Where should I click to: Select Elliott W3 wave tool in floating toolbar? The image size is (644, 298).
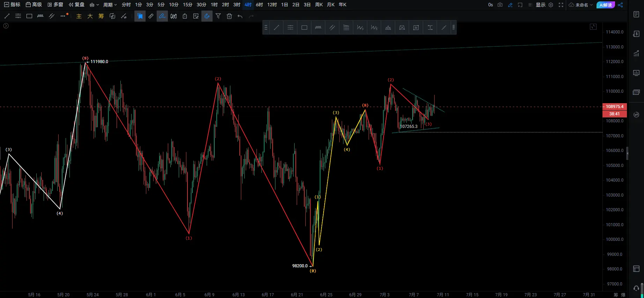pos(360,28)
